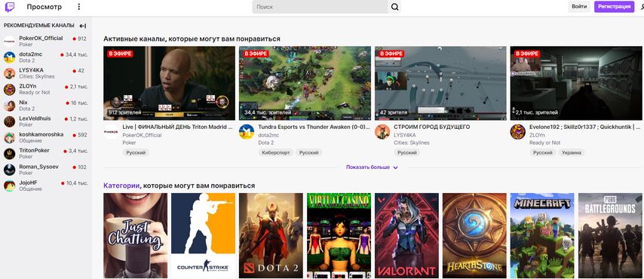Open the Just Chatting category cover
644x279 pixels.
tap(136, 235)
